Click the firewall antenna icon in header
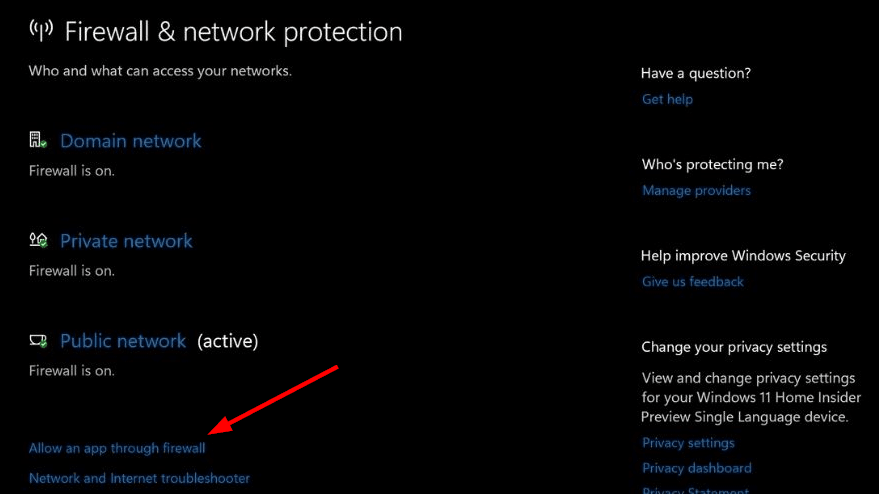 point(40,30)
